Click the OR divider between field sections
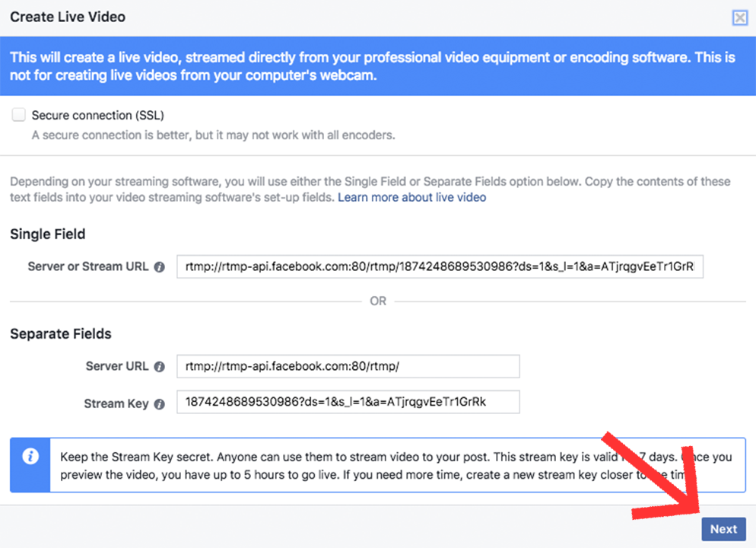This screenshot has height=548, width=756. coord(378,301)
